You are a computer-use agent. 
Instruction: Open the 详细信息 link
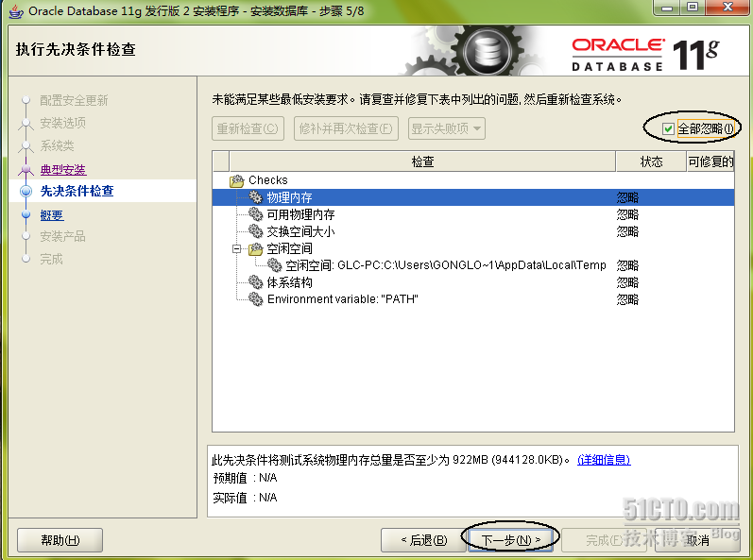[604, 460]
